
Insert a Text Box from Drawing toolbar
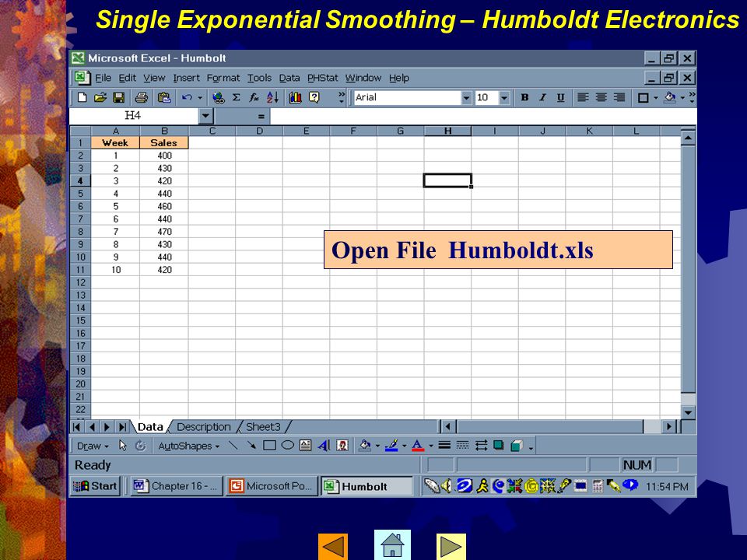305,446
